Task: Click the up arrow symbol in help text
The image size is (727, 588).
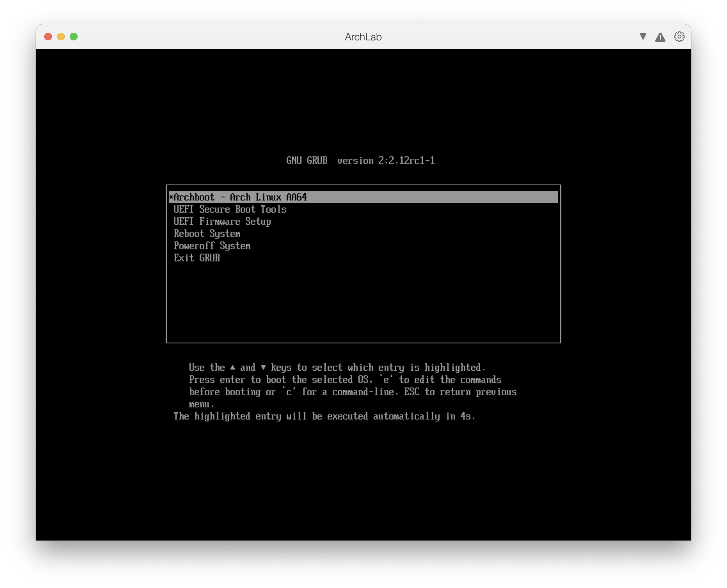Action: coord(233,367)
